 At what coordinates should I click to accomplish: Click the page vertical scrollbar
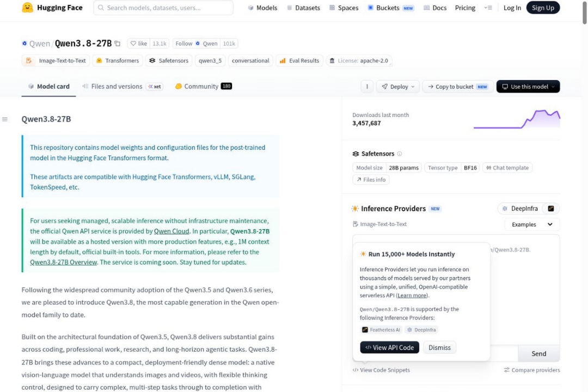click(x=585, y=13)
